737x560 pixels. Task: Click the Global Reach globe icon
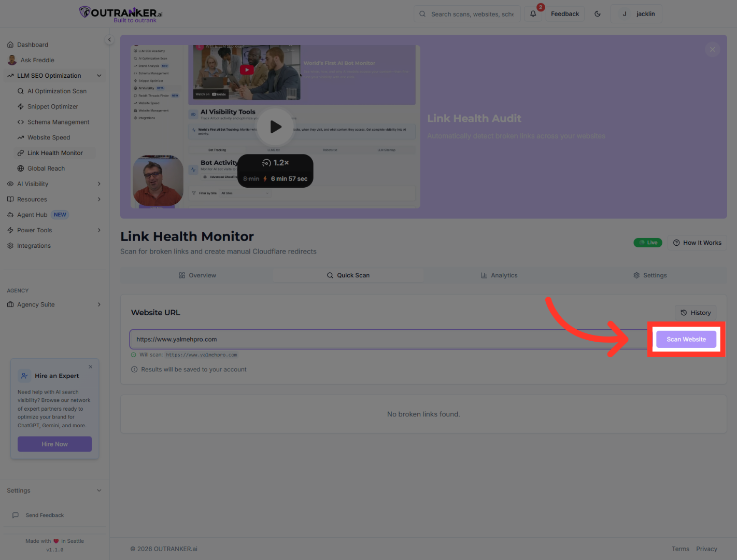tap(21, 169)
